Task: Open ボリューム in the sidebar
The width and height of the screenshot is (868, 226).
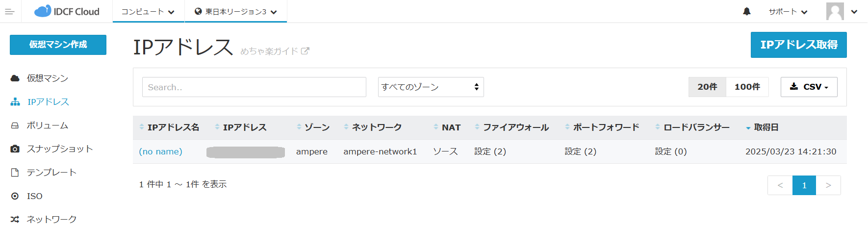Action: (x=47, y=126)
